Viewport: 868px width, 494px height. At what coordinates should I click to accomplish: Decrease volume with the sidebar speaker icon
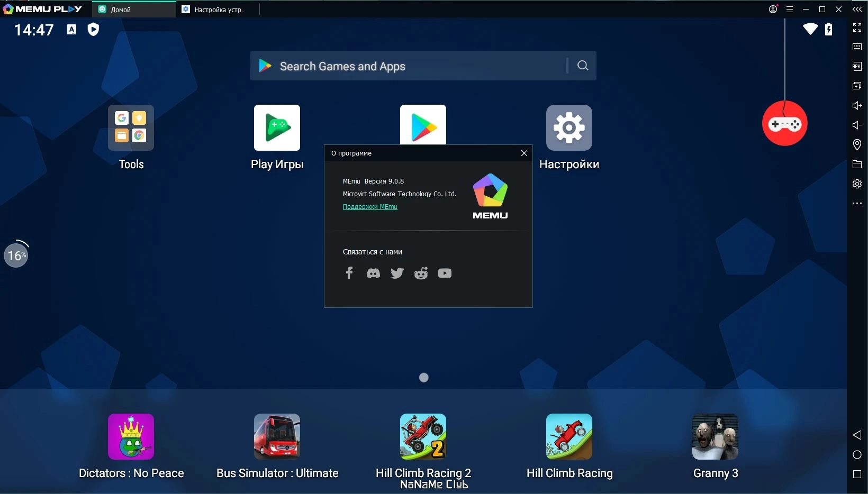(857, 125)
